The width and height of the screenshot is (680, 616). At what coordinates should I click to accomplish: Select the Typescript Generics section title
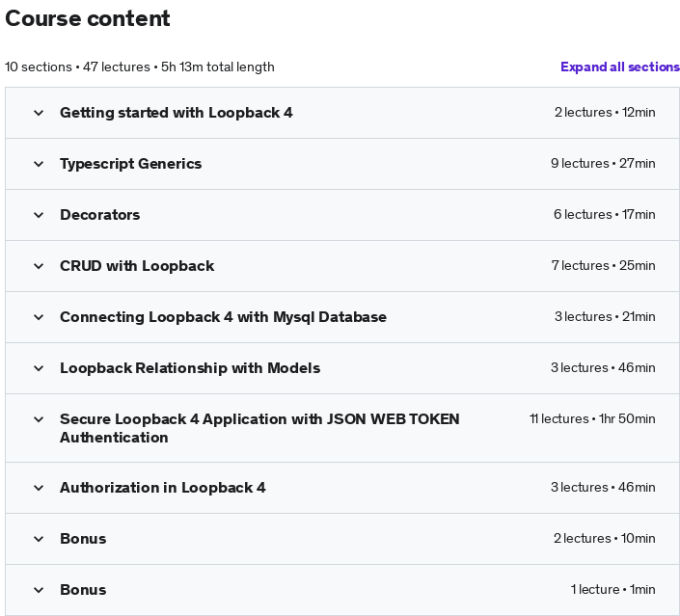(130, 164)
